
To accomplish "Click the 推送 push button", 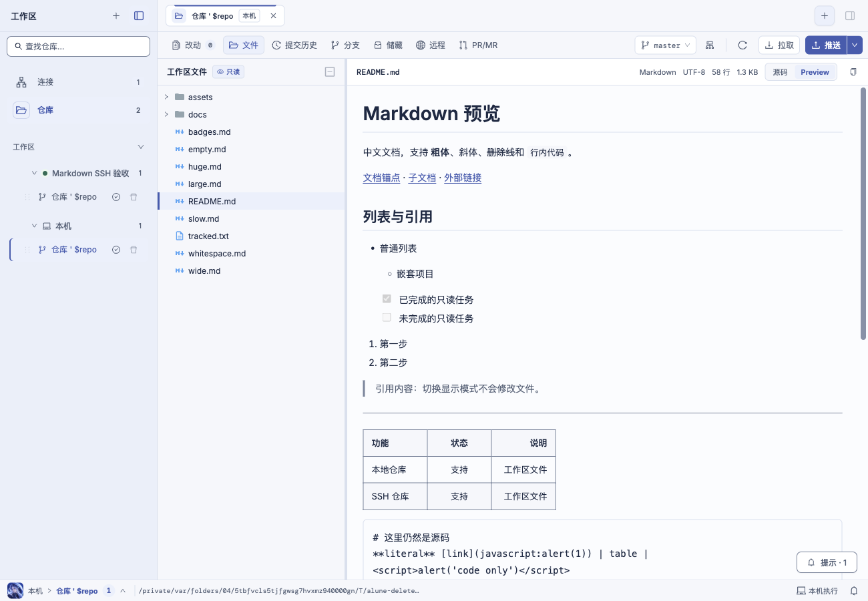I will pyautogui.click(x=826, y=45).
